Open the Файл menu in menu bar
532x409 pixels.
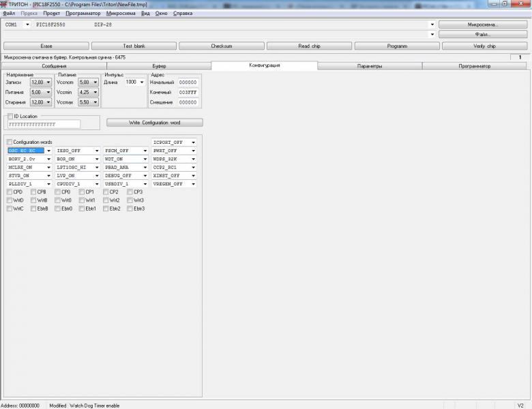coord(9,13)
